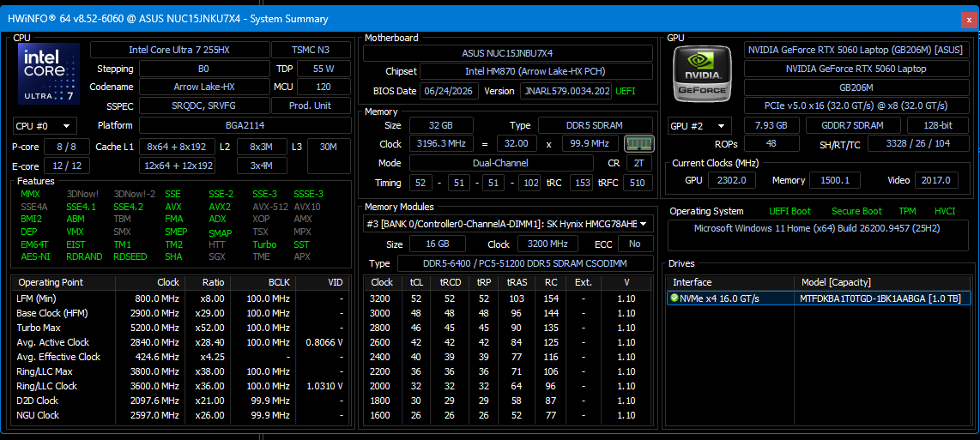The width and height of the screenshot is (980, 440).
Task: Select the Turbo Max operating point row
Action: pos(181,328)
